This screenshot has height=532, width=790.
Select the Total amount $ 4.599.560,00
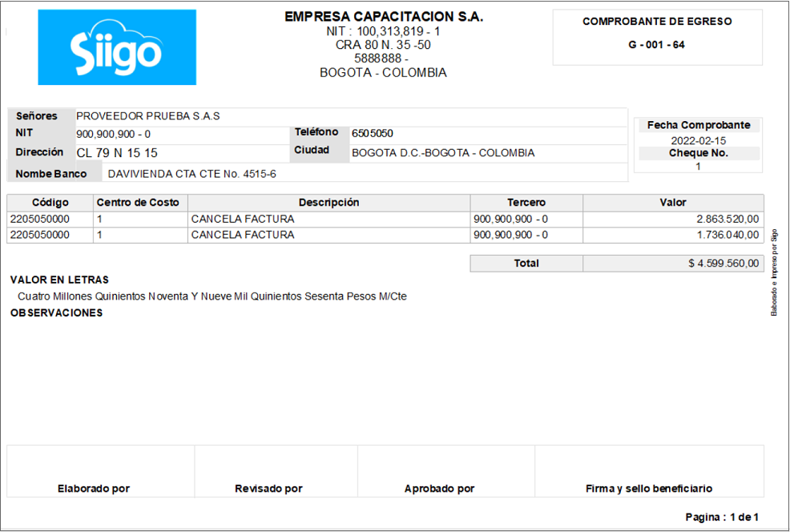723,264
